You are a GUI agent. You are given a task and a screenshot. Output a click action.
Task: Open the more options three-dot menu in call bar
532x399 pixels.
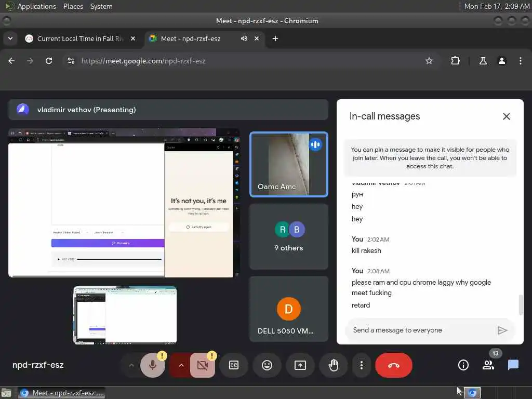[x=362, y=365]
